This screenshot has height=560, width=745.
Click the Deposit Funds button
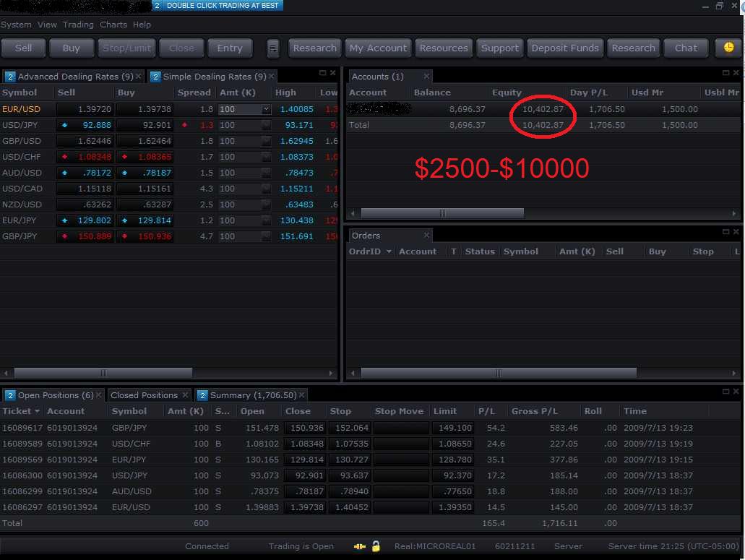tap(565, 48)
